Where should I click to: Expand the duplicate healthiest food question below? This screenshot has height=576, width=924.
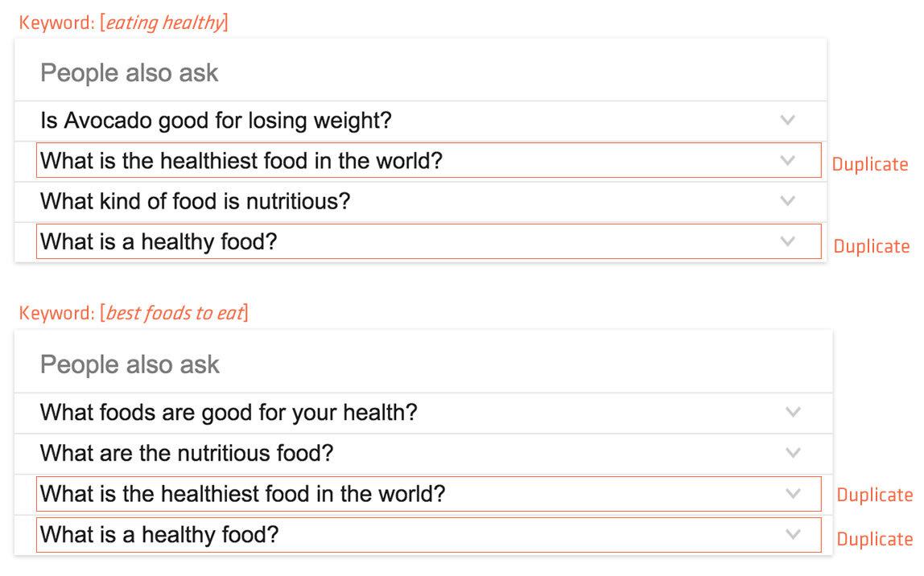[x=791, y=494]
